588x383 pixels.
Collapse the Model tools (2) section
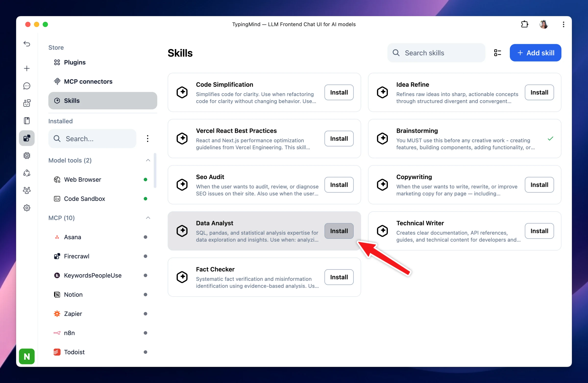[148, 160]
